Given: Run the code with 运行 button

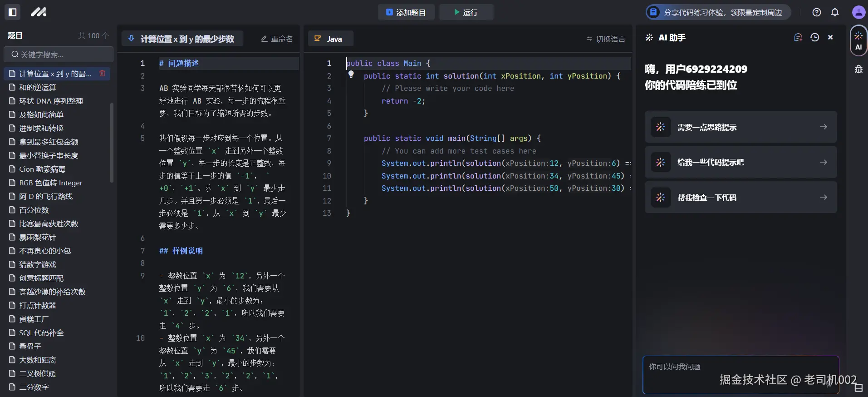Looking at the screenshot, I should [x=466, y=12].
